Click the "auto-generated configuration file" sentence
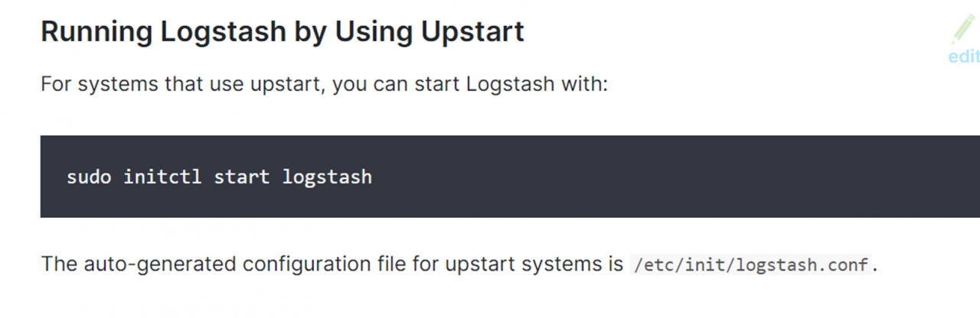Image resolution: width=980 pixels, height=318 pixels. pos(458,265)
